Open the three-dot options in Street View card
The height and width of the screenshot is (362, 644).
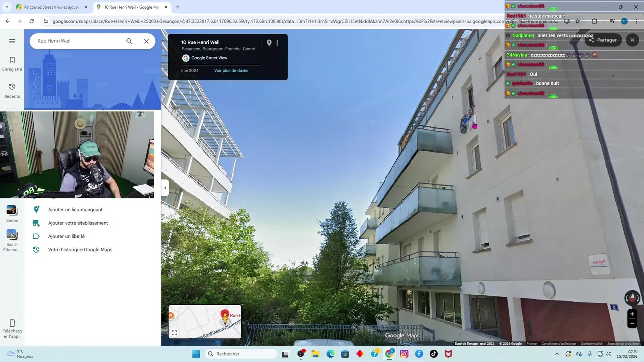[x=277, y=43]
